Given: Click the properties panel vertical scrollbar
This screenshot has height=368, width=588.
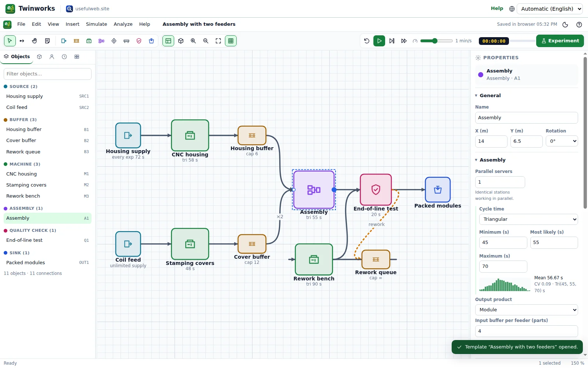Looking at the screenshot, I should 585,132.
